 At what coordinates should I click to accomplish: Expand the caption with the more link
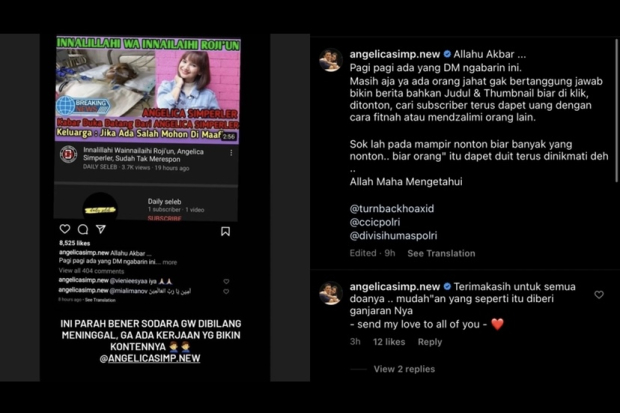(170, 262)
